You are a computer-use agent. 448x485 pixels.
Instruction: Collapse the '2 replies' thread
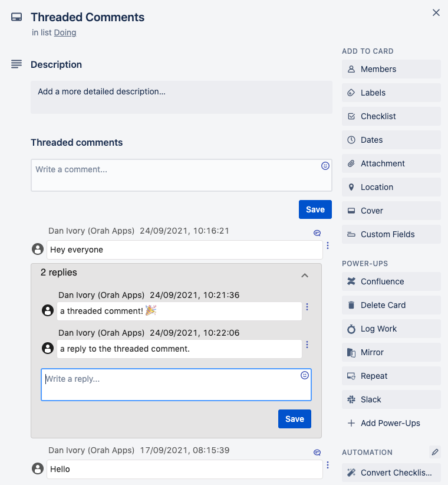[x=305, y=276]
